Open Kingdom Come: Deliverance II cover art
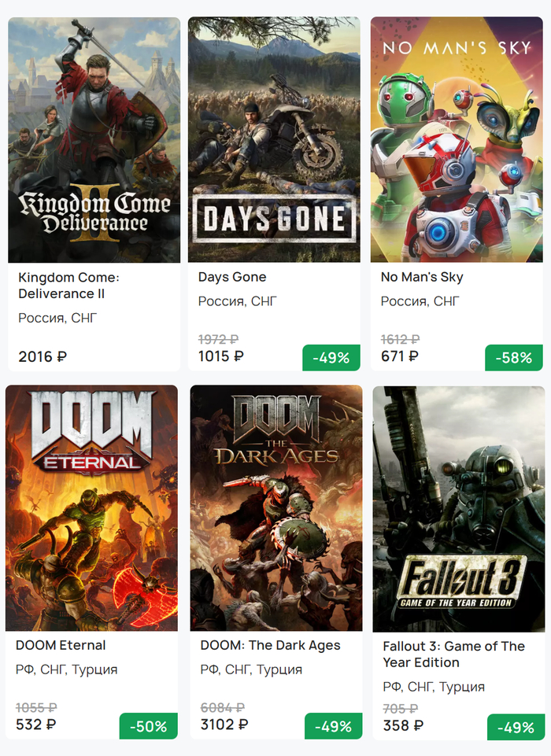The height and width of the screenshot is (756, 551). (x=94, y=140)
